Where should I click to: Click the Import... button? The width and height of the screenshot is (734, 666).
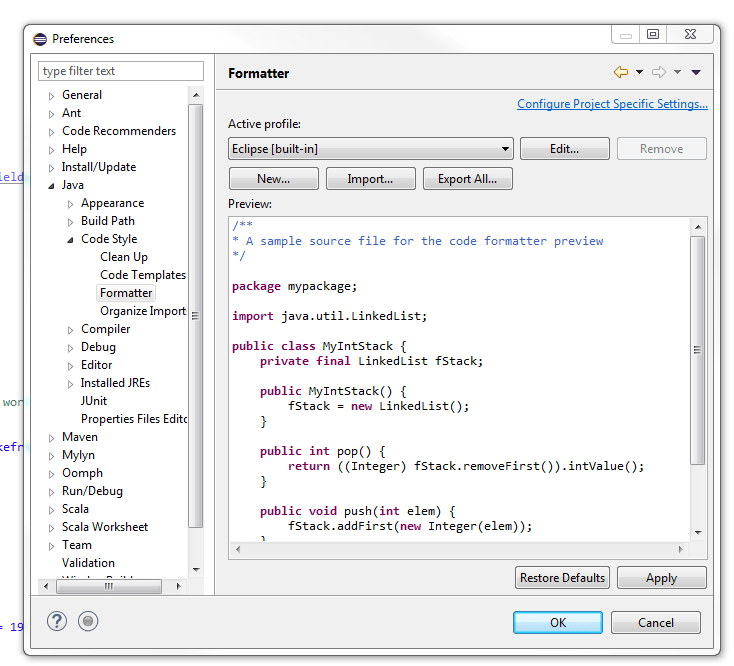coord(370,179)
